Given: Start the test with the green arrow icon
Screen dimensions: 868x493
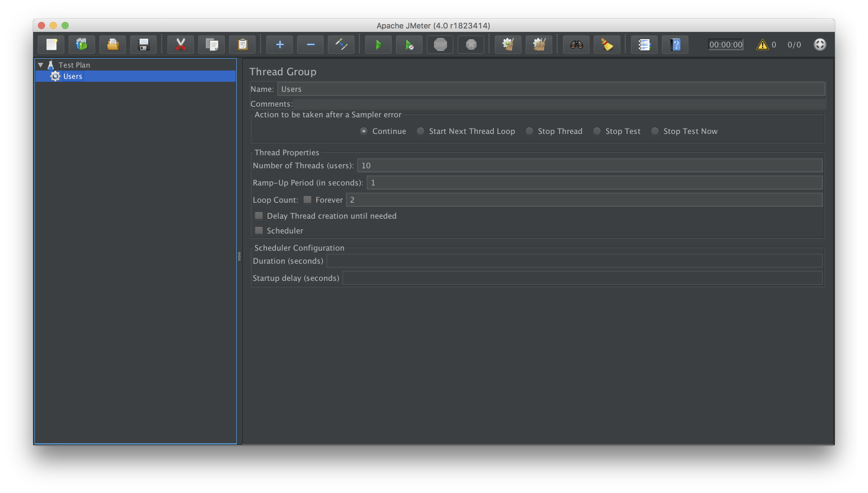Looking at the screenshot, I should pyautogui.click(x=378, y=44).
